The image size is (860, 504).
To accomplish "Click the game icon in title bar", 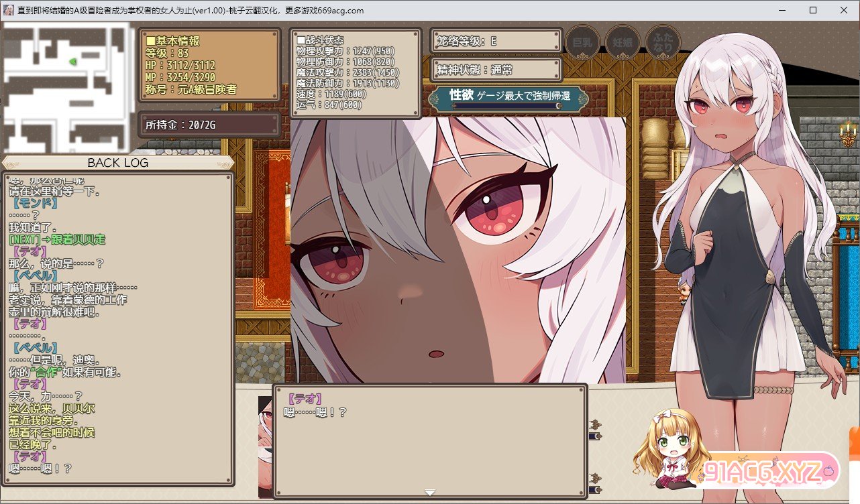I will [9, 10].
